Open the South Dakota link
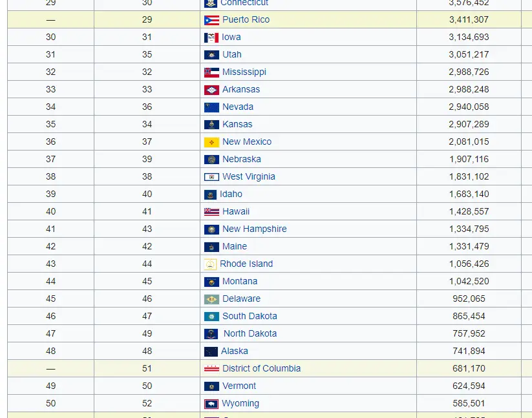532x418 pixels. [x=250, y=316]
